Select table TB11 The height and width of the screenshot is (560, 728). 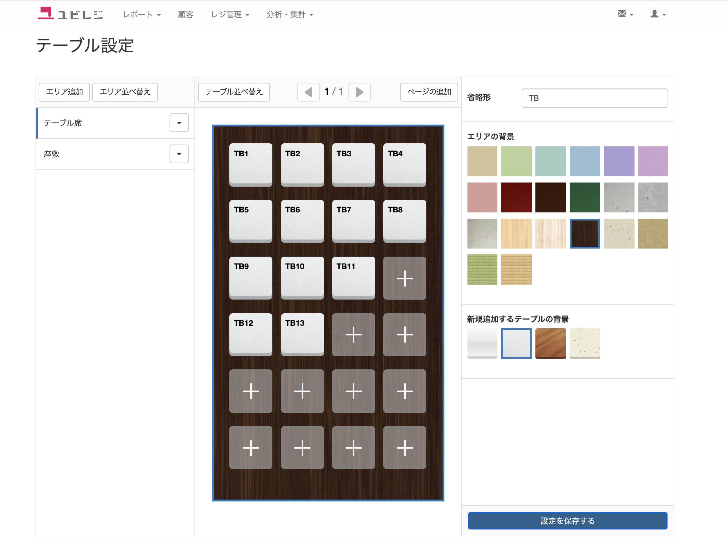(x=354, y=278)
